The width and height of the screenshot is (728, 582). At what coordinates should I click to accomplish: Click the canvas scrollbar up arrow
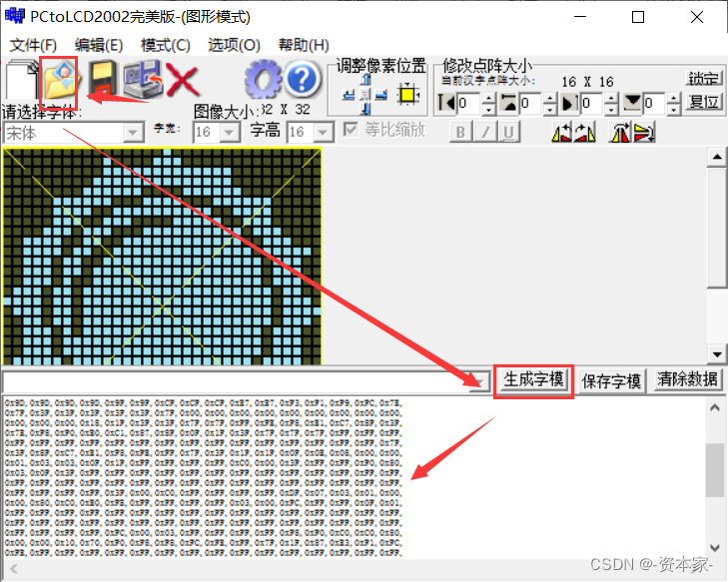pos(717,158)
